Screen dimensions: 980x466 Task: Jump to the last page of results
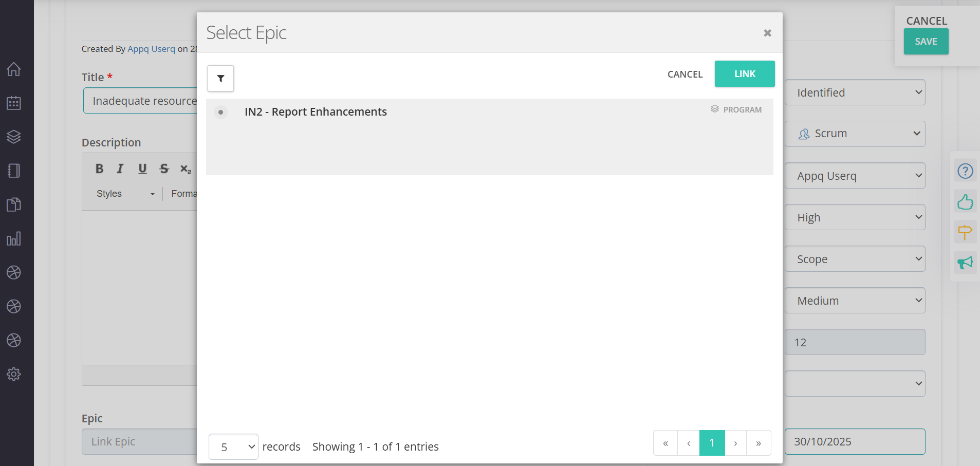759,443
